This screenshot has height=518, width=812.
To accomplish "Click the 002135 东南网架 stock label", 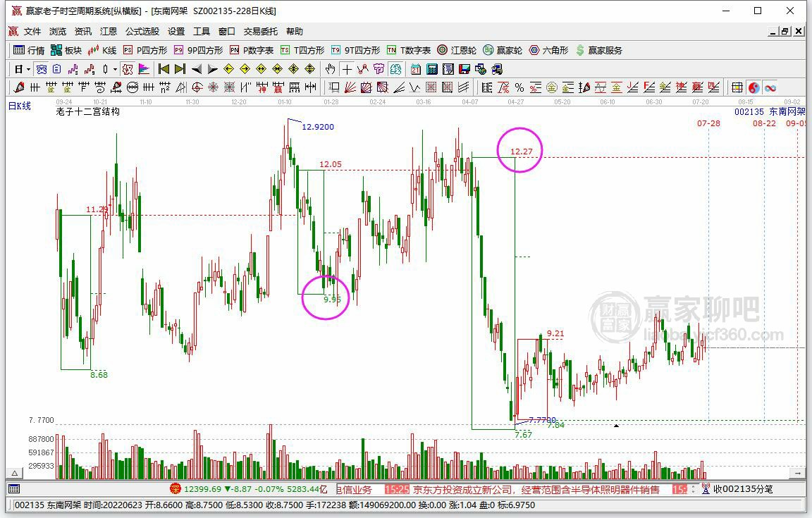I will click(770, 111).
